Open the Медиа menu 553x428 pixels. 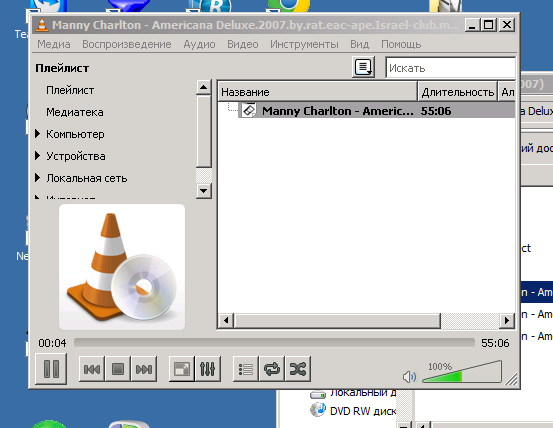[54, 44]
